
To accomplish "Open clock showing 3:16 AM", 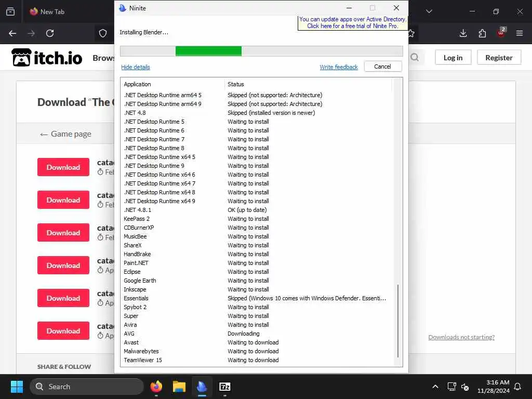I will coord(494,387).
